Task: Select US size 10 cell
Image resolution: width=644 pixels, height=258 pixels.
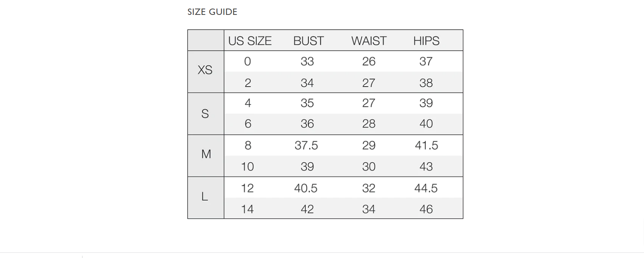Action: point(247,167)
